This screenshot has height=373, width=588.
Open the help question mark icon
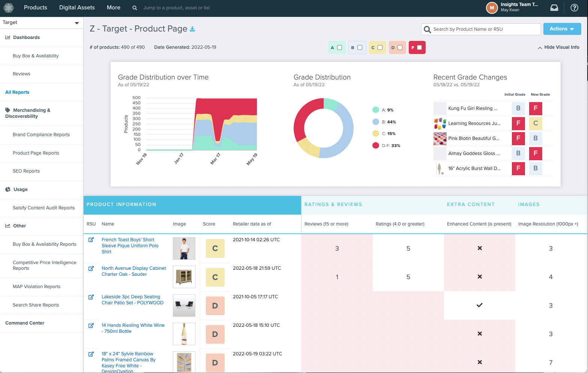coord(574,8)
